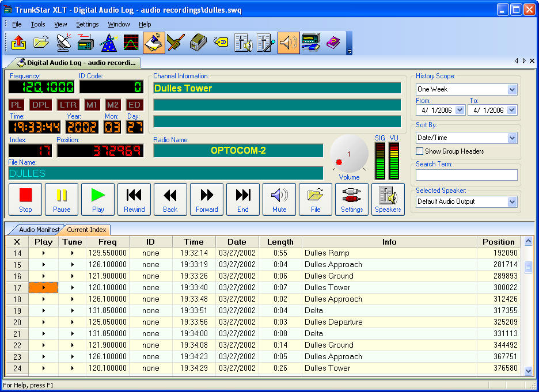
Task: Jump to the End of the log
Action: click(243, 200)
